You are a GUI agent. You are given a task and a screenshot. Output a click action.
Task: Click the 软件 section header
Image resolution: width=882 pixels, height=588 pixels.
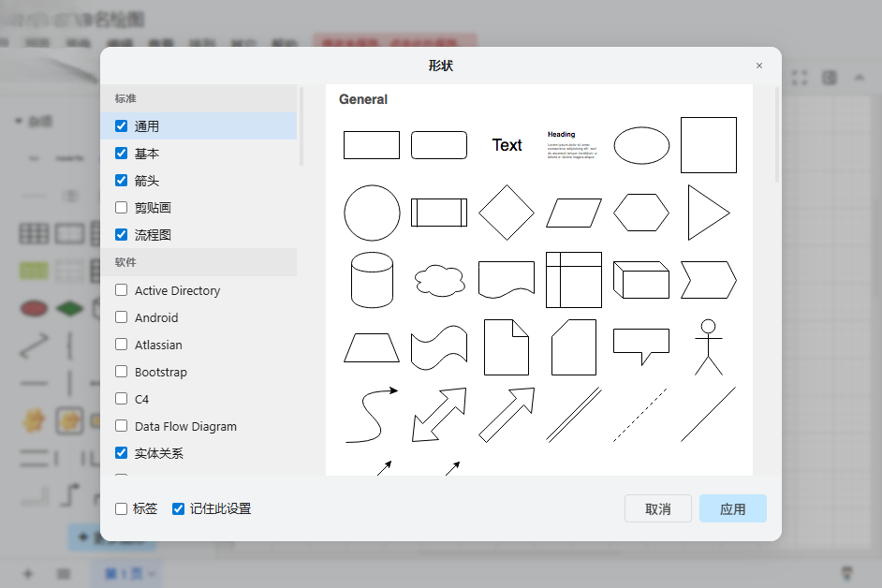(198, 262)
